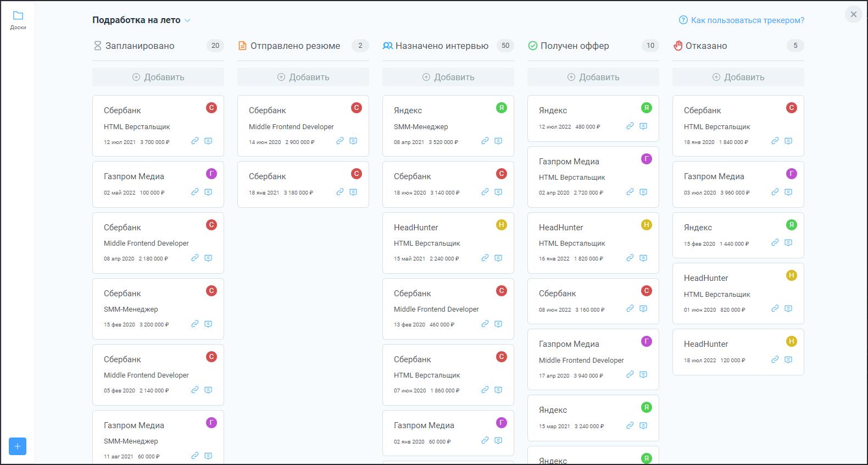This screenshot has width=868, height=465.
Task: Open the Яндекс SMM-Менеджер card title
Action: tap(408, 110)
